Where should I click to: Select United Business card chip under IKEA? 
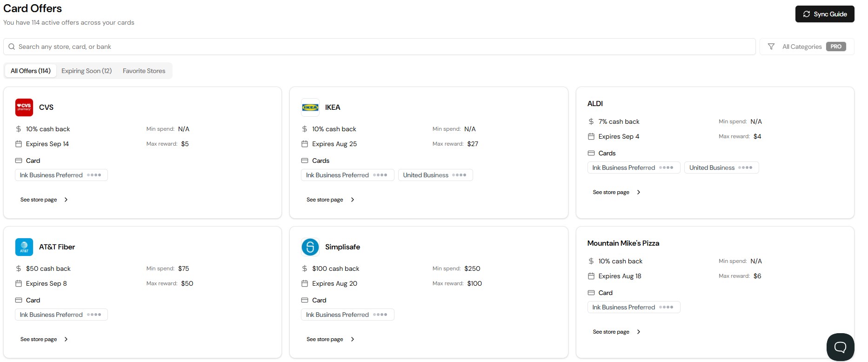[x=435, y=175]
